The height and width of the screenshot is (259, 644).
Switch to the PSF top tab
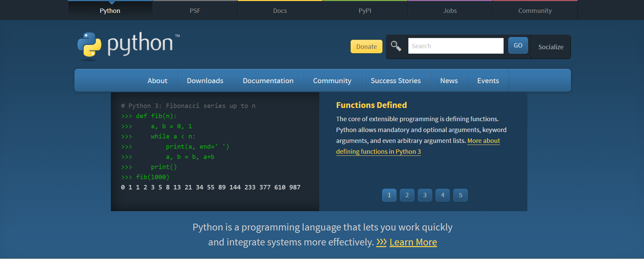[x=195, y=11]
